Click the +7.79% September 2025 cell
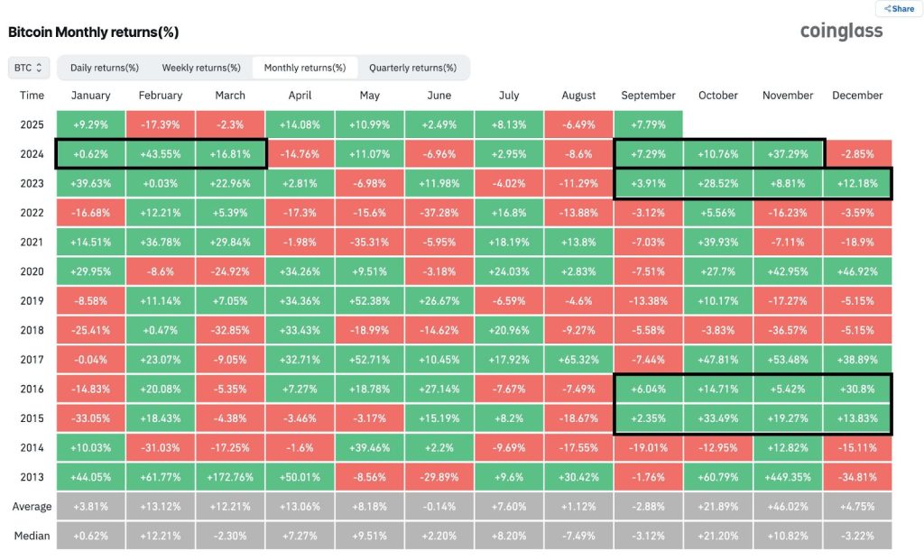Screen dimensions: 924x560 (x=648, y=124)
